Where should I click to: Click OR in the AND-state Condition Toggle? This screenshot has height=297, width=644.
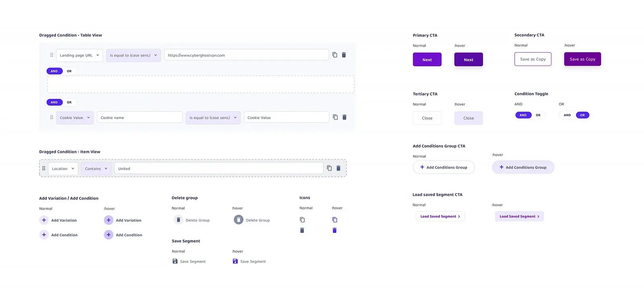click(x=538, y=115)
